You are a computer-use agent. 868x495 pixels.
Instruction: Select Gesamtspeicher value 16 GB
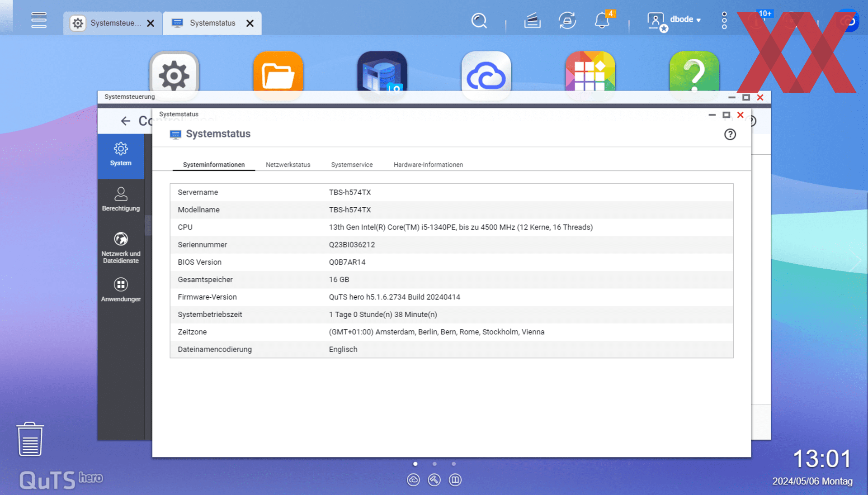[x=339, y=280]
